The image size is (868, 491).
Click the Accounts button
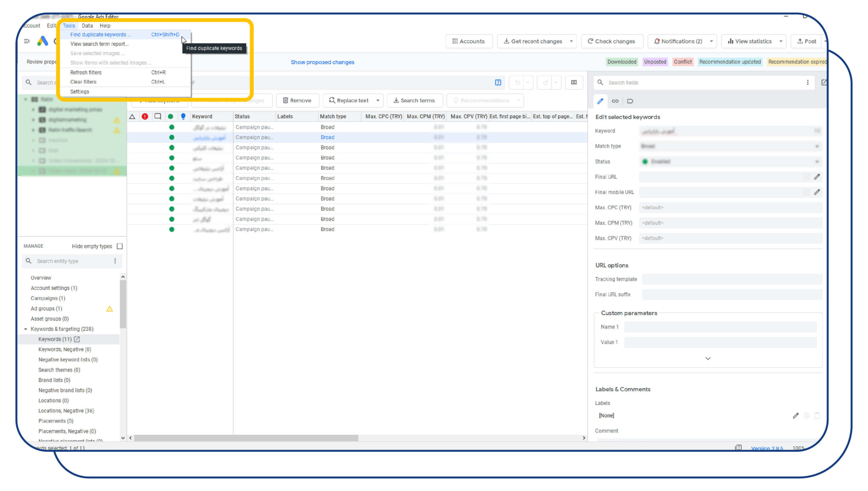(x=469, y=41)
